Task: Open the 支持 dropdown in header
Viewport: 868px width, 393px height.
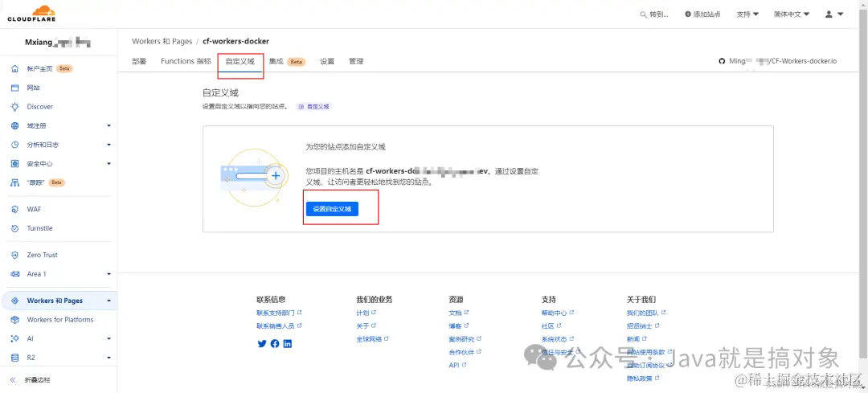Action: (747, 14)
